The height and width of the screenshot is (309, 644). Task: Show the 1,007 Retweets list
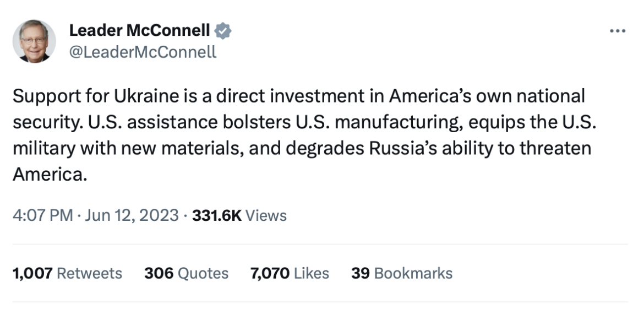point(67,273)
